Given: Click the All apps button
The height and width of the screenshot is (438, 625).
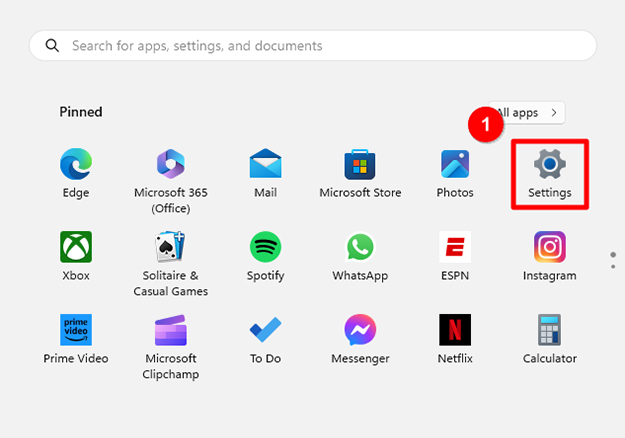Looking at the screenshot, I should [527, 113].
